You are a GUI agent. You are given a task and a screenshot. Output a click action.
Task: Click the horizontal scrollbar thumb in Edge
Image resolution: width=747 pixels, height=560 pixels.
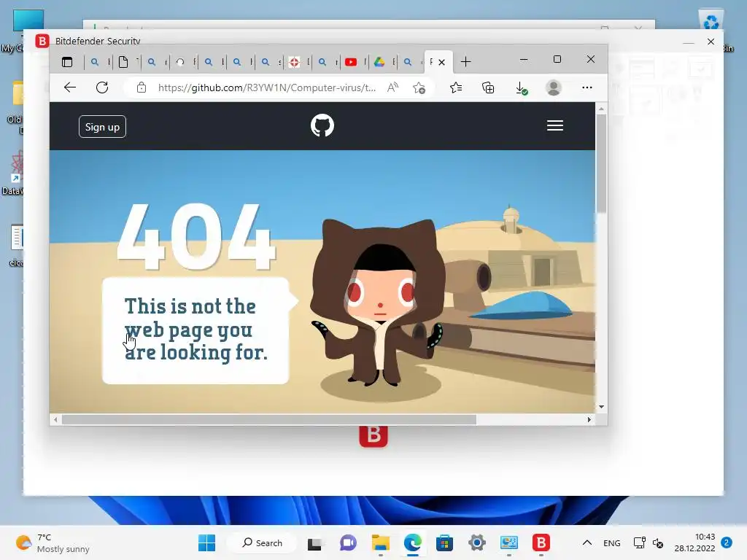[268, 419]
